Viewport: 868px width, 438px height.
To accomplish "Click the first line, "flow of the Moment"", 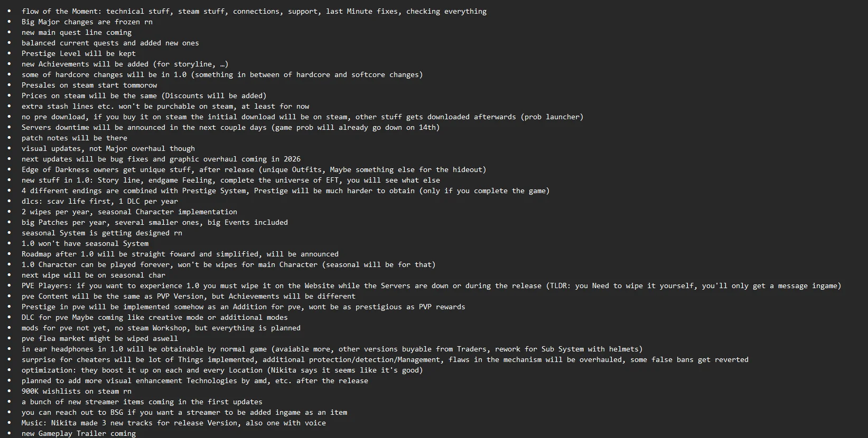I will point(254,11).
